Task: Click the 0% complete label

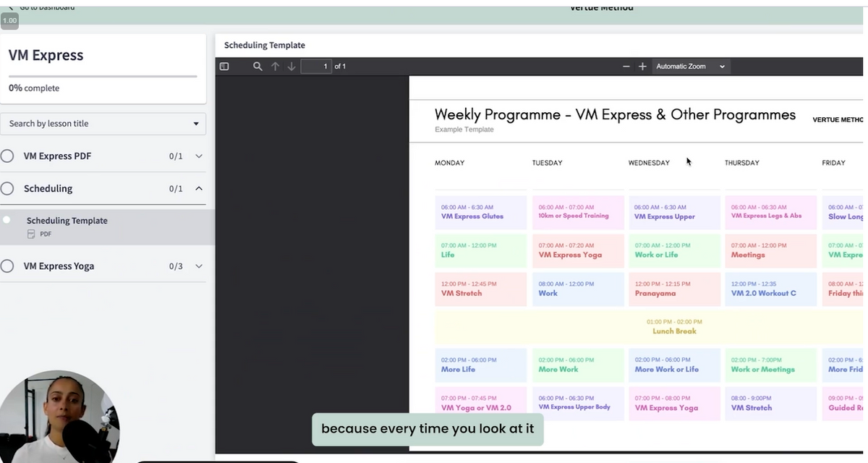Action: coord(34,88)
